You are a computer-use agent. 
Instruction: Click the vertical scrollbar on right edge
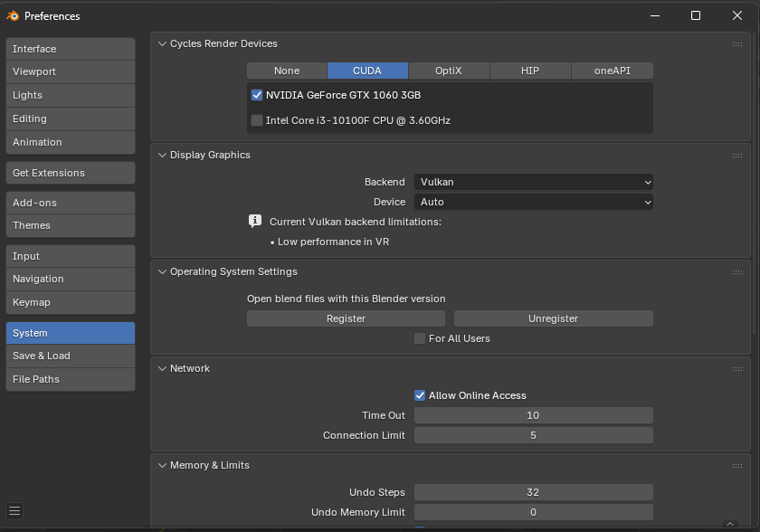755,184
